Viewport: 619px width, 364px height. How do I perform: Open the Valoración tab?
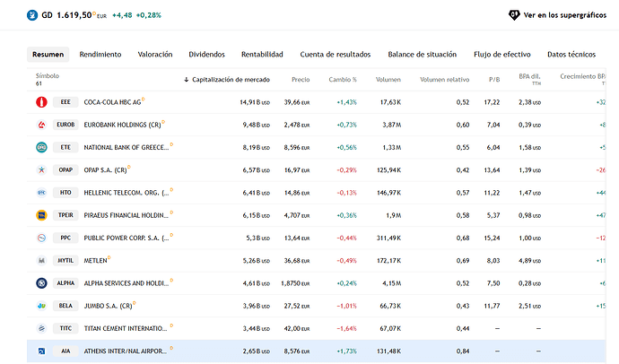click(154, 55)
